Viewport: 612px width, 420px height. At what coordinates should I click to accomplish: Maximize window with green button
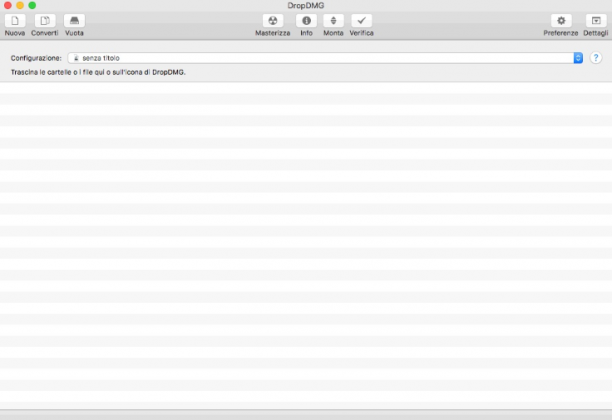[32, 5]
